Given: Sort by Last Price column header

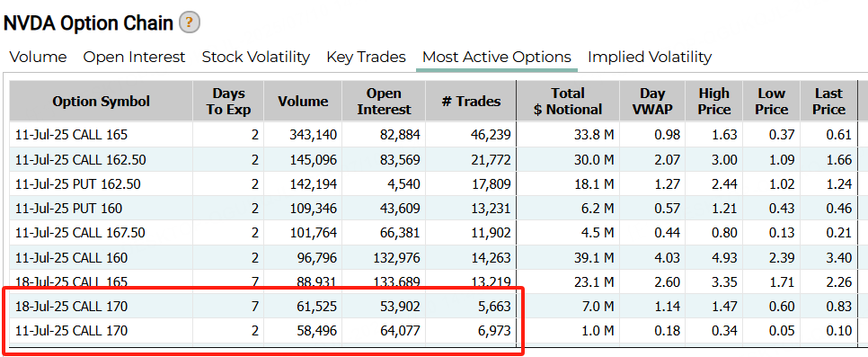Looking at the screenshot, I should pos(828,102).
